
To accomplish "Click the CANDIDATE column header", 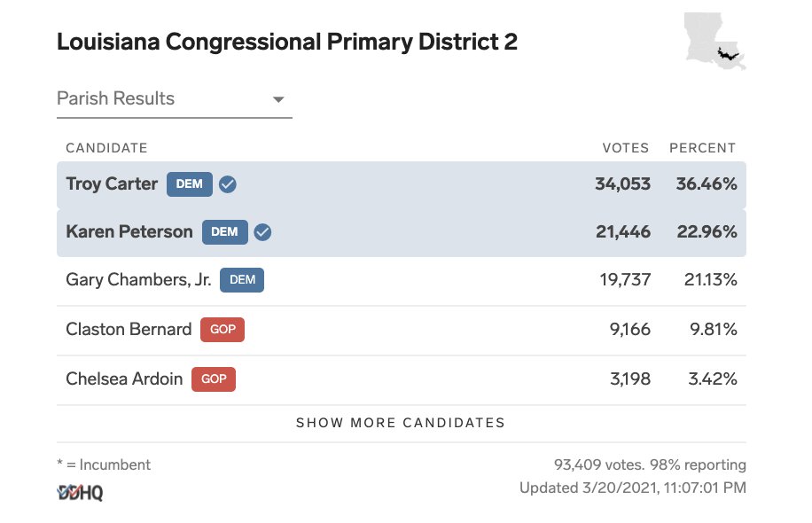I will pyautogui.click(x=106, y=148).
